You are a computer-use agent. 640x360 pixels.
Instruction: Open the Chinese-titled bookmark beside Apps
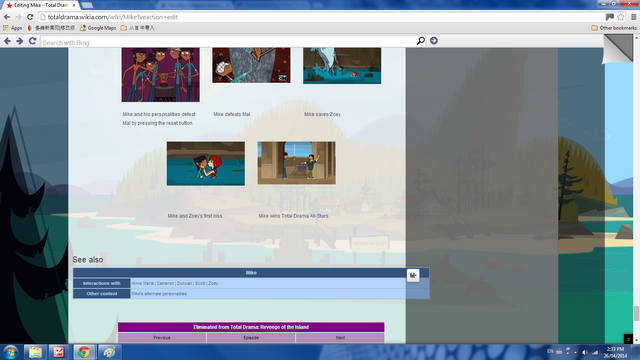[x=51, y=28]
